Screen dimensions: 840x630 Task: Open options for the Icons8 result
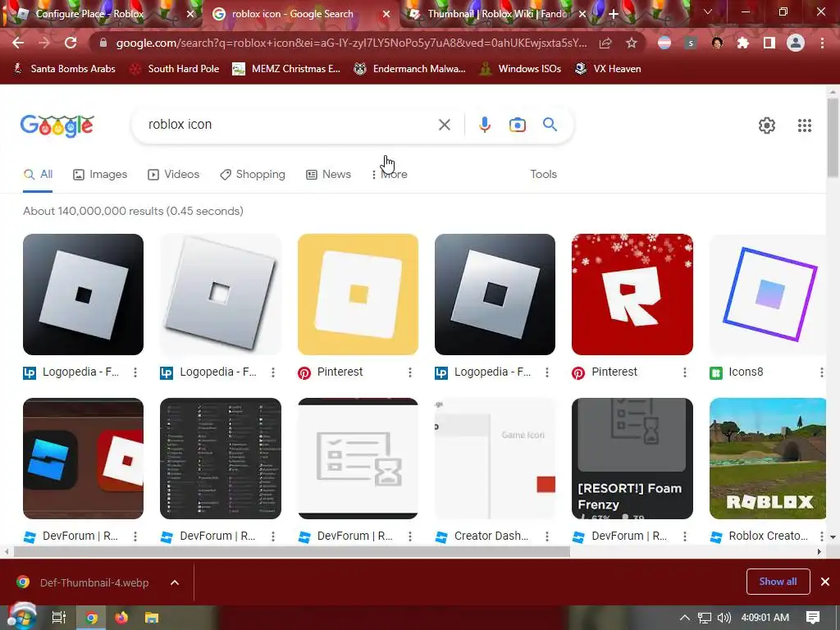point(821,372)
